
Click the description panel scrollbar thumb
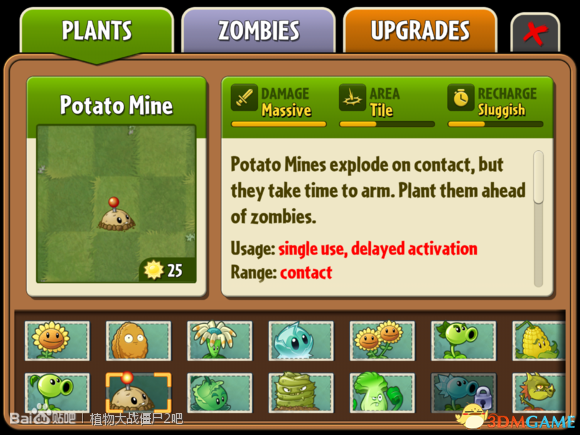click(x=538, y=177)
